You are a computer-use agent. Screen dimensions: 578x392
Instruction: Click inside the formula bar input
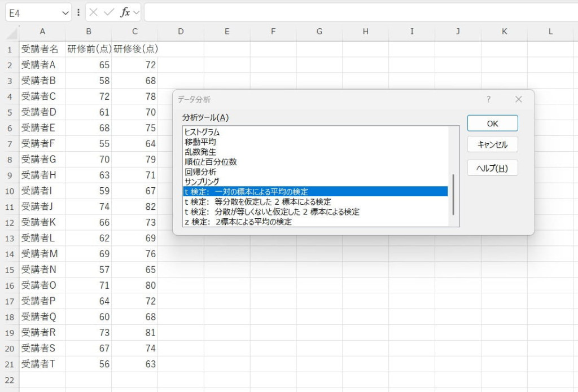[356, 12]
